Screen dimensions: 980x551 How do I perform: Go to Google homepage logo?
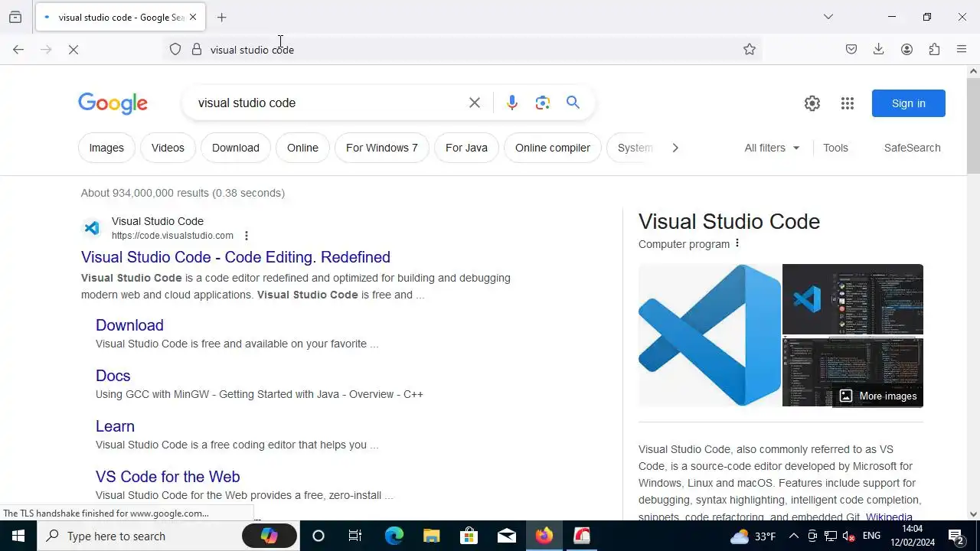[113, 103]
